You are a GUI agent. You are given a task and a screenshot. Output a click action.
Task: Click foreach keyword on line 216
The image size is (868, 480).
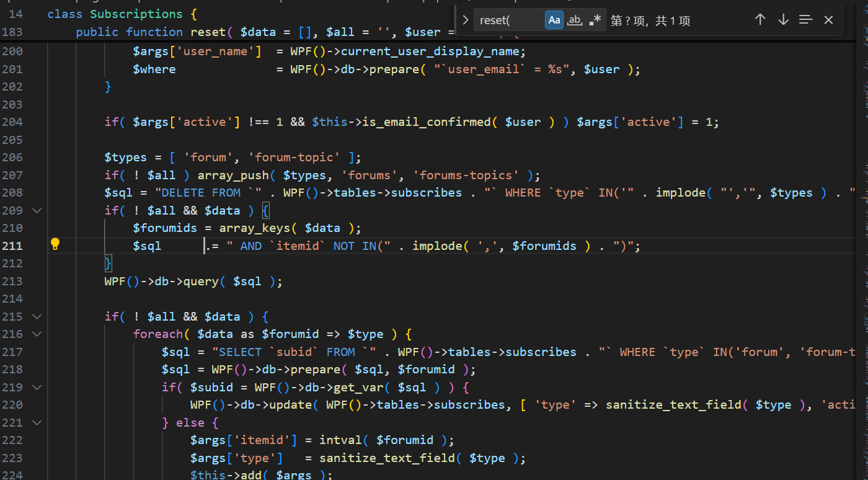pyautogui.click(x=158, y=334)
